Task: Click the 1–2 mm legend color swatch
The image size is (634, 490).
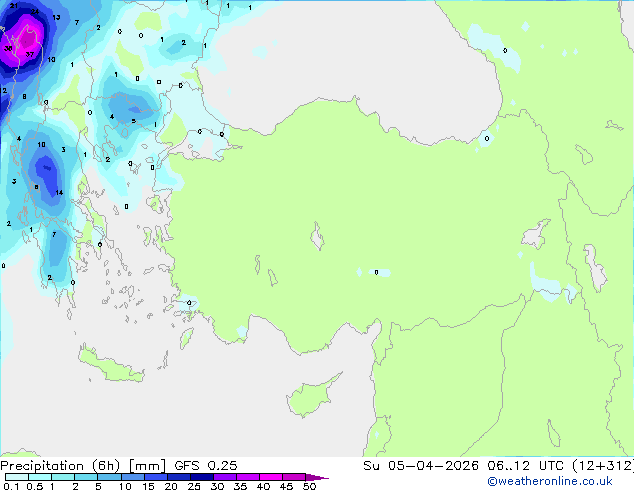Action: (x=63, y=477)
